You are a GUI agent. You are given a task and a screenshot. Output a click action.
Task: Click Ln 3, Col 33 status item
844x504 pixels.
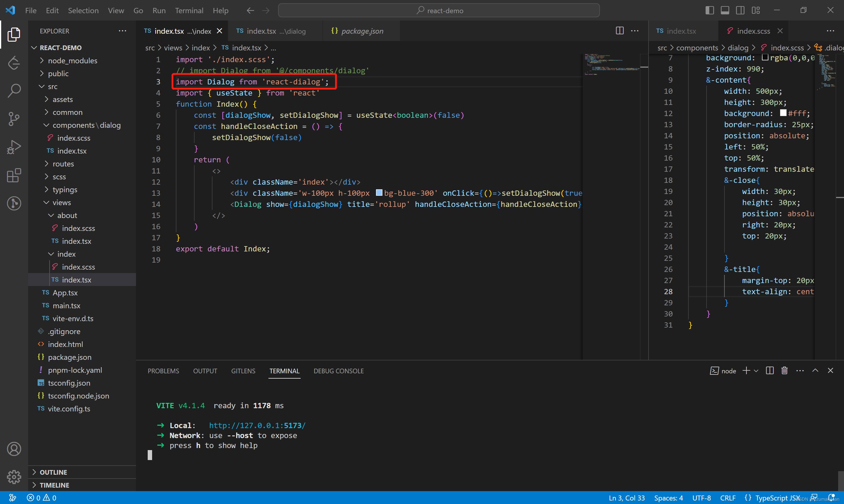coord(627,498)
